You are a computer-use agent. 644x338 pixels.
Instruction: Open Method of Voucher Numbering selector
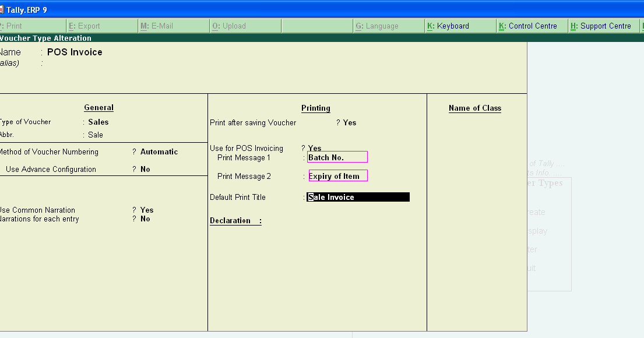click(x=158, y=152)
